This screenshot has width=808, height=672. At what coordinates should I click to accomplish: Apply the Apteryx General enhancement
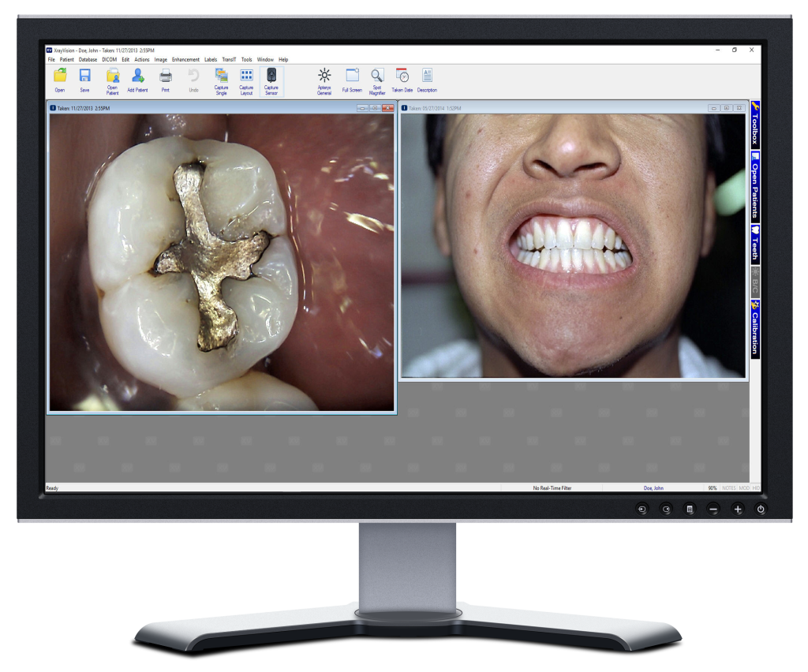pos(324,77)
